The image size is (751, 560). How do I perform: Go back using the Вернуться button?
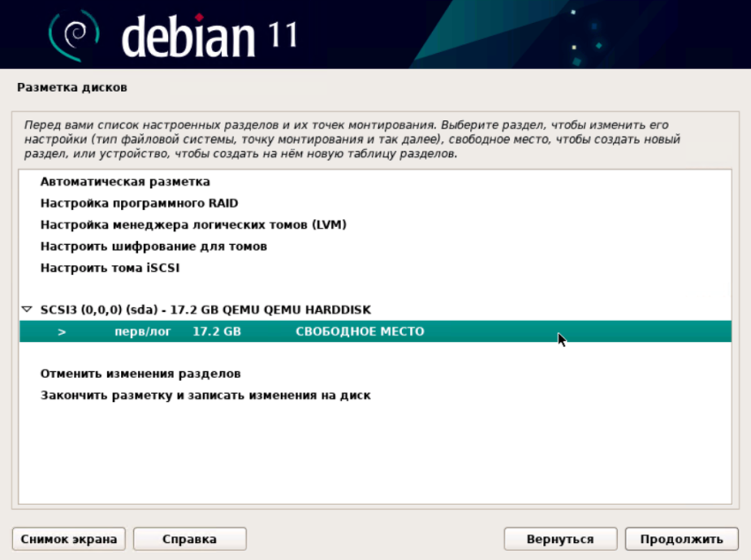coord(559,539)
